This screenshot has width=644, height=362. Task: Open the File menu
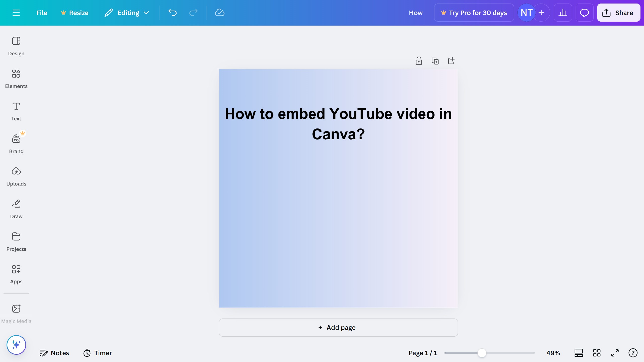(x=42, y=13)
